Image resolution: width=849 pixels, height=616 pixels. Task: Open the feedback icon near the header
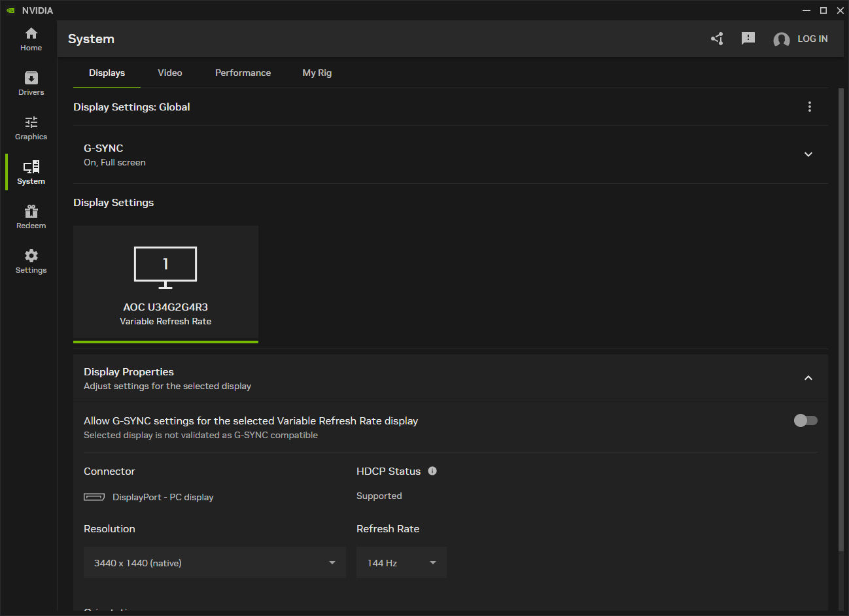point(748,39)
